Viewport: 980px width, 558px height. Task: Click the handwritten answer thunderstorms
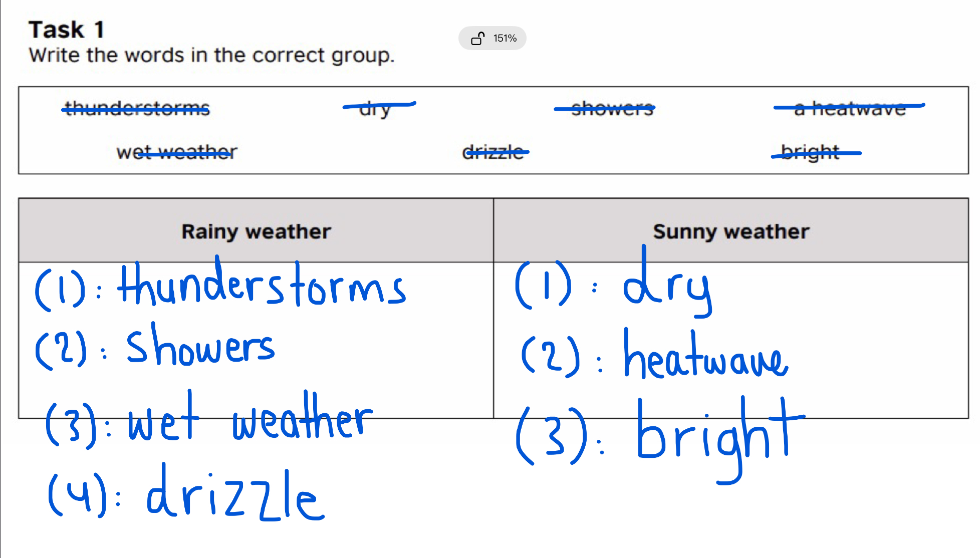(262, 287)
